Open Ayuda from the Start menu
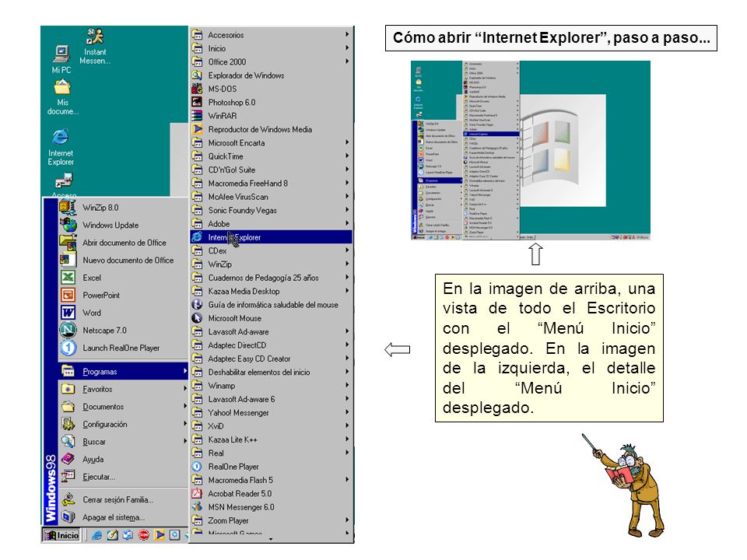Image resolution: width=747 pixels, height=560 pixels. (x=124, y=459)
